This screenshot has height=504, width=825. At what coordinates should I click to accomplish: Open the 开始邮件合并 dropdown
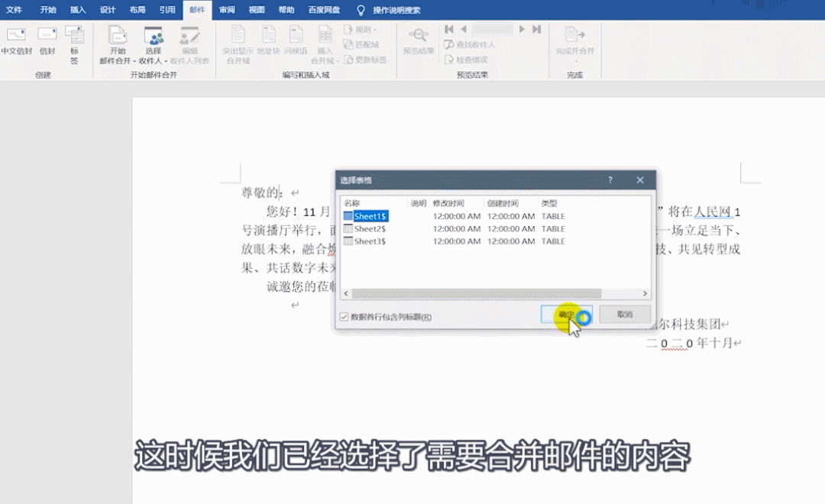pyautogui.click(x=117, y=45)
